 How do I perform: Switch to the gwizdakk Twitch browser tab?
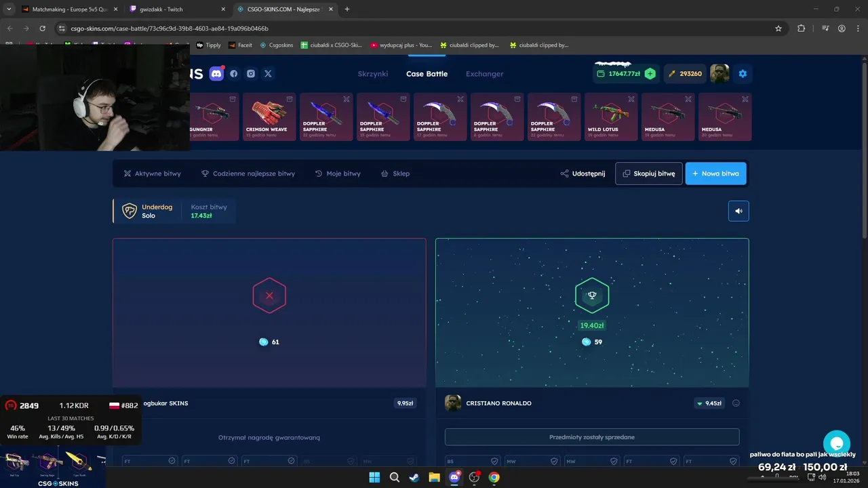click(176, 9)
